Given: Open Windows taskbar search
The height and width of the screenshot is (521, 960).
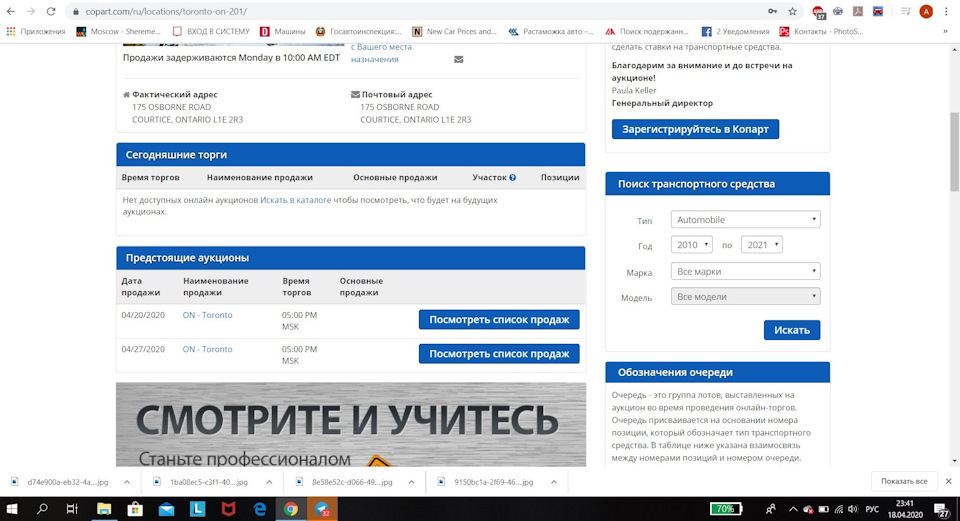Looking at the screenshot, I should [42, 509].
